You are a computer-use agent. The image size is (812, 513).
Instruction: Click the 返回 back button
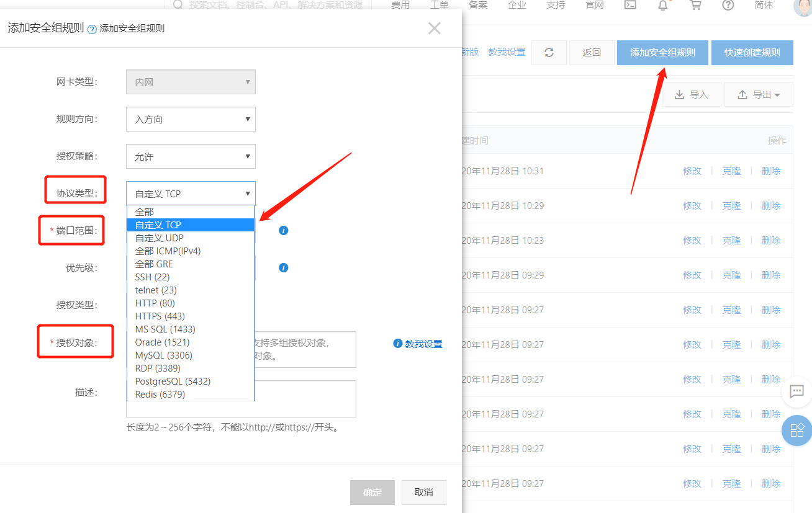tap(592, 53)
